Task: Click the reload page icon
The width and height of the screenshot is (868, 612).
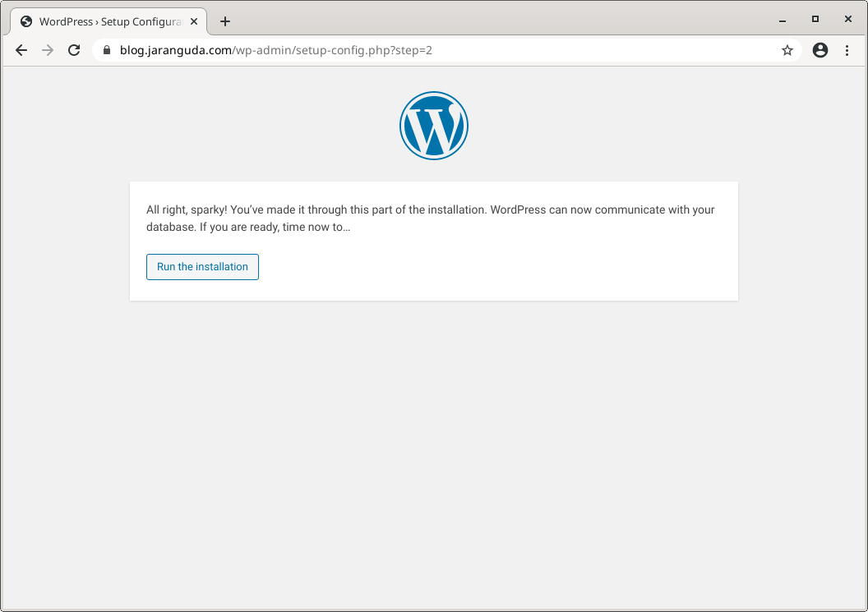Action: (73, 50)
